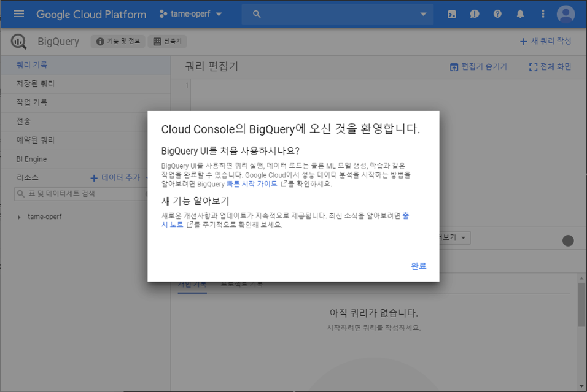587x392 pixels.
Task: Open the send feedback icon
Action: (475, 14)
